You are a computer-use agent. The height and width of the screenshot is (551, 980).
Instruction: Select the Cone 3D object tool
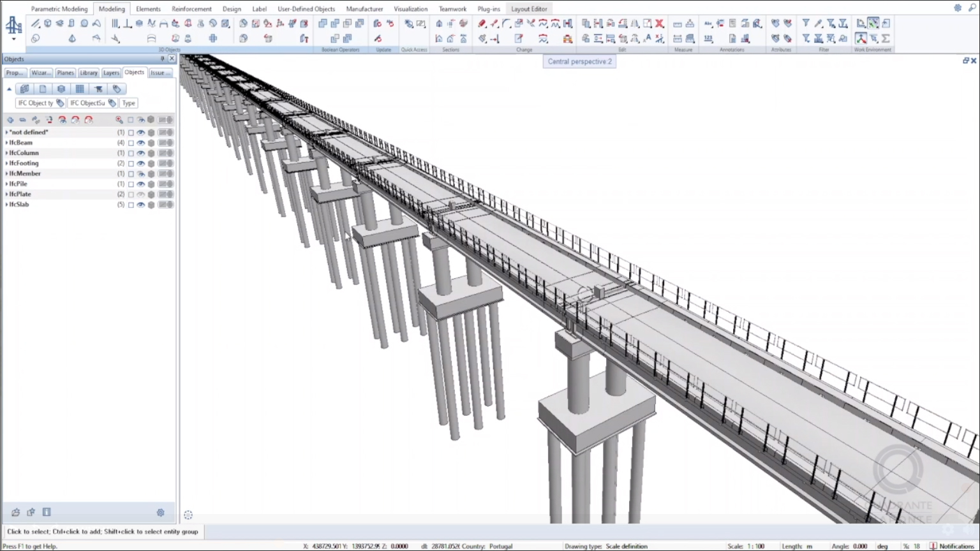(72, 39)
